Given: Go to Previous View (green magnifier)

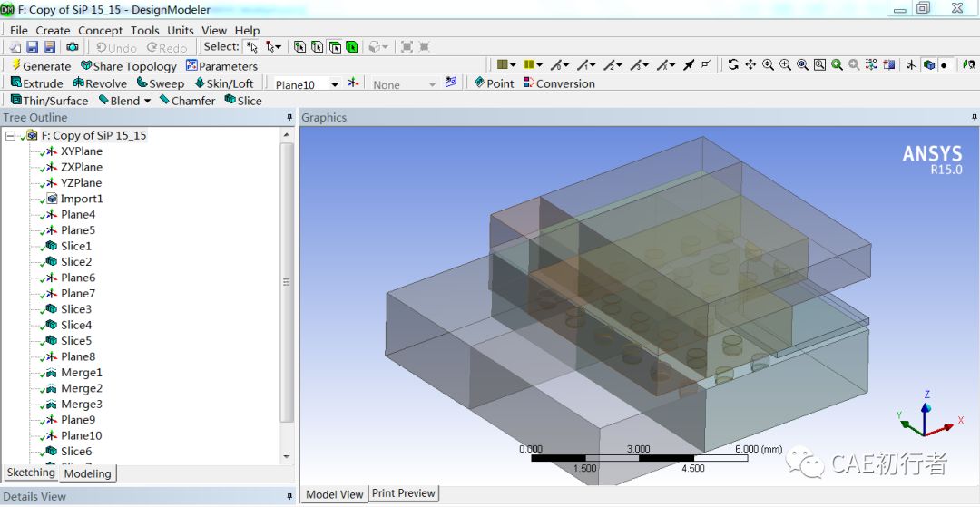Looking at the screenshot, I should [x=837, y=64].
